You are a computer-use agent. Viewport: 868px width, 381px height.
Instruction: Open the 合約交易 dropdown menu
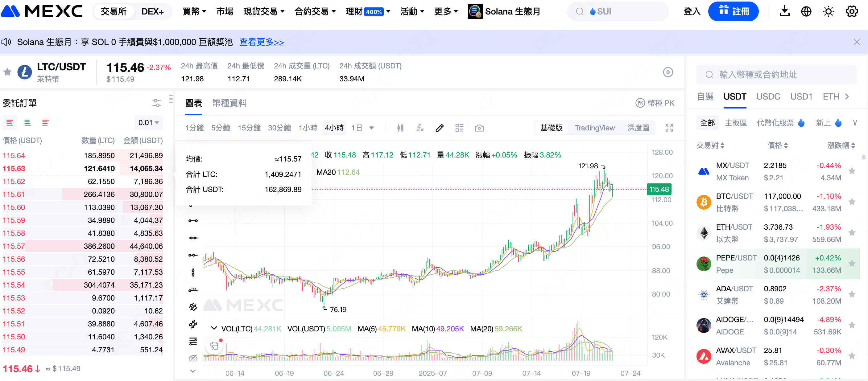click(315, 11)
